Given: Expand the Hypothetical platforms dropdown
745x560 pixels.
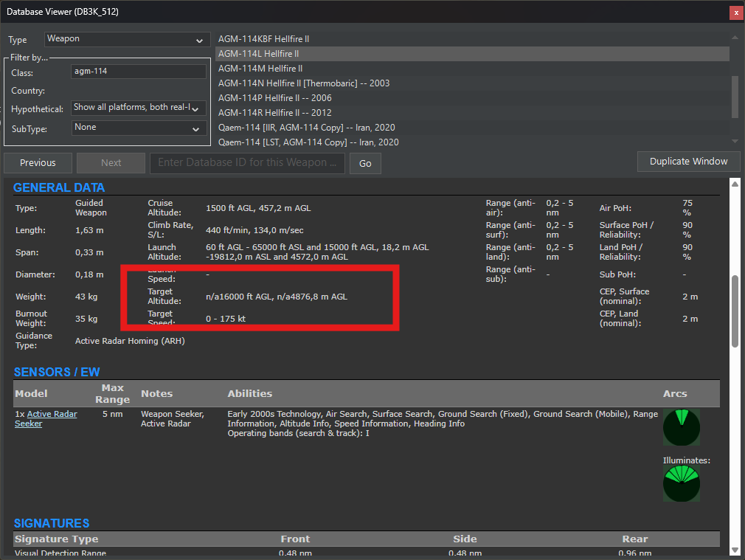Looking at the screenshot, I should pos(138,108).
